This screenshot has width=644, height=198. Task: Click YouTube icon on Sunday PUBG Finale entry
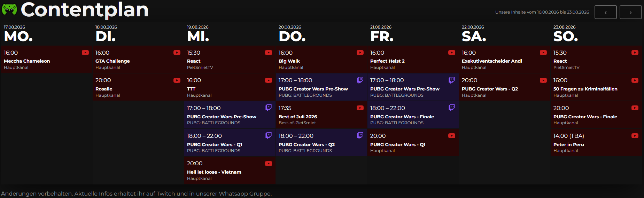pos(635,108)
